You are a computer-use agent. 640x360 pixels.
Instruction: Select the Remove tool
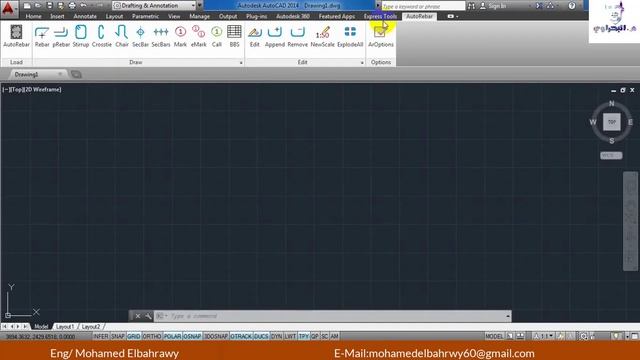pos(298,36)
